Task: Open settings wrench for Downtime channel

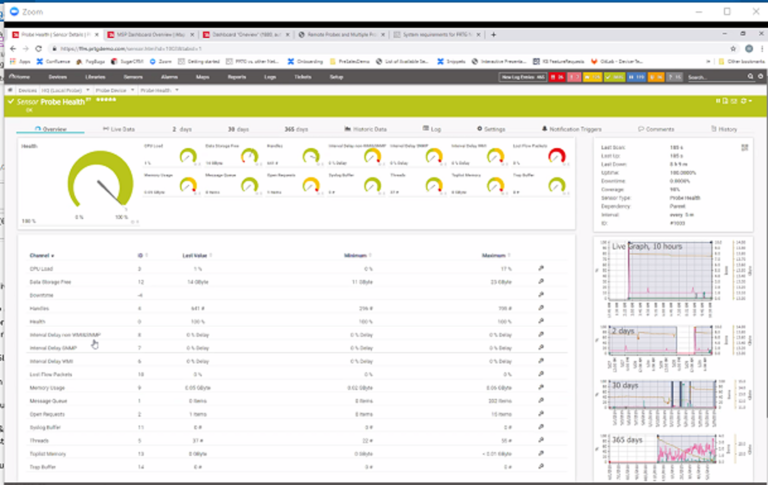Action: [541, 295]
